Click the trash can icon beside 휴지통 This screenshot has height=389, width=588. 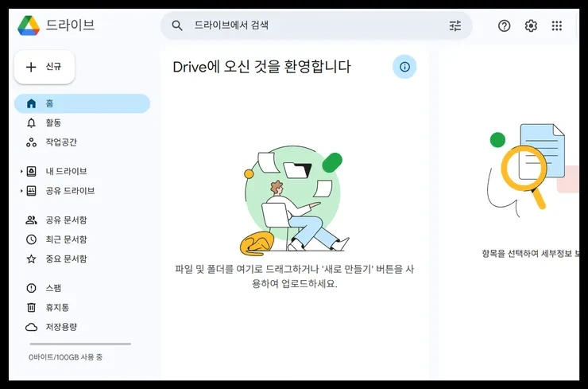[x=32, y=308]
